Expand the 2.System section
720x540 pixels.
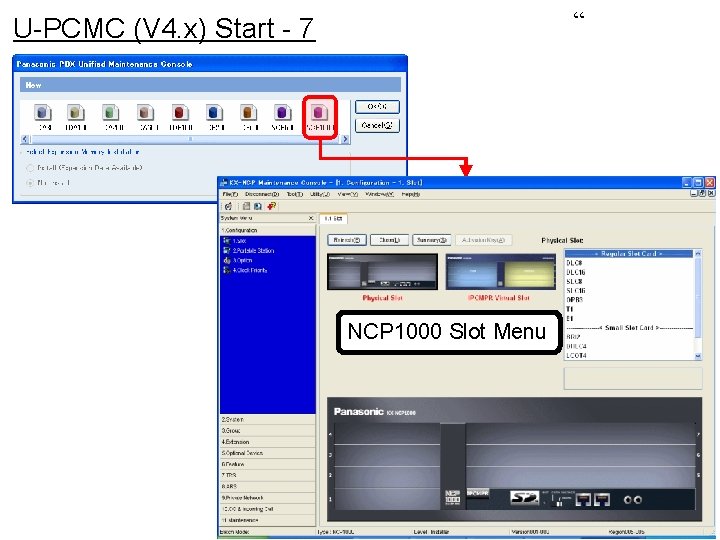(x=268, y=419)
